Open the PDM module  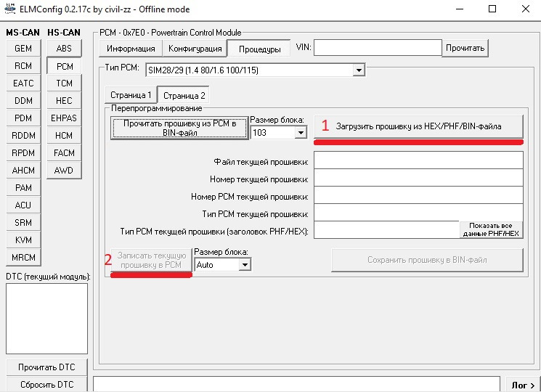click(x=23, y=118)
